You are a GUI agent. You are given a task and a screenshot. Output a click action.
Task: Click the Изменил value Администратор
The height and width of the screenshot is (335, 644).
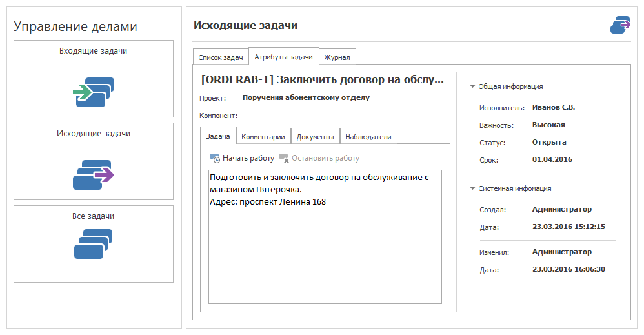[562, 252]
